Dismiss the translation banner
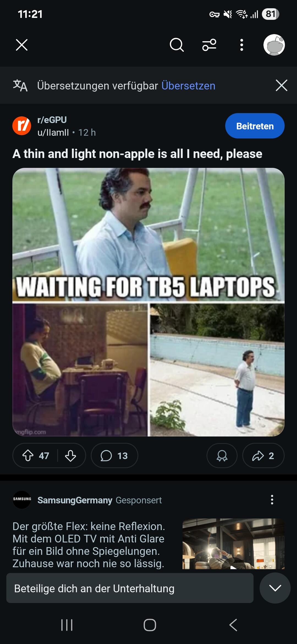The height and width of the screenshot is (644, 297). pos(282,85)
